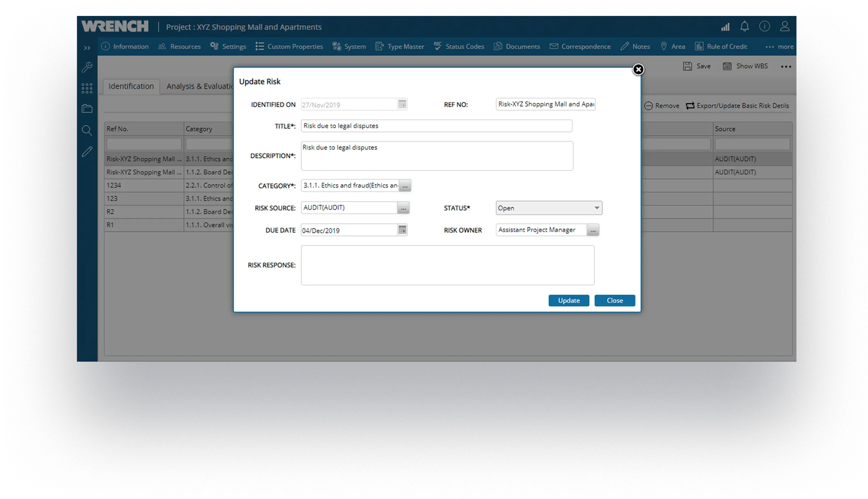Screen dimensions: 868x499
Task: Select the Identification tab
Action: click(x=131, y=86)
